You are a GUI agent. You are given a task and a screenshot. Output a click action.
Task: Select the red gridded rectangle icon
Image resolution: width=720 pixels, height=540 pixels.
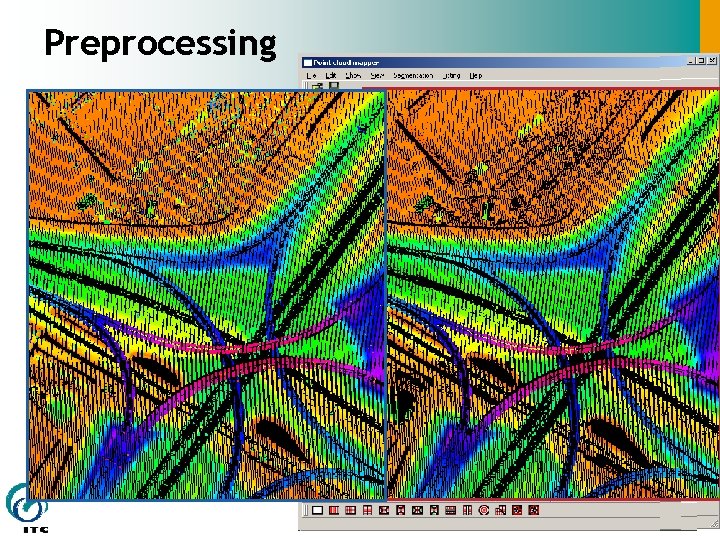point(350,510)
